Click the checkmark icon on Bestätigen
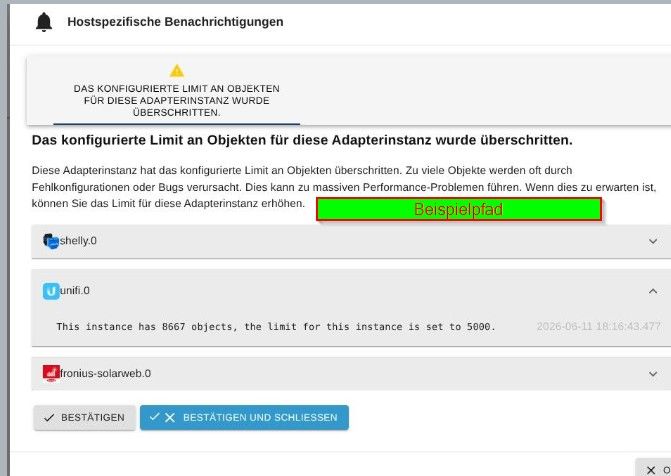 click(x=49, y=418)
